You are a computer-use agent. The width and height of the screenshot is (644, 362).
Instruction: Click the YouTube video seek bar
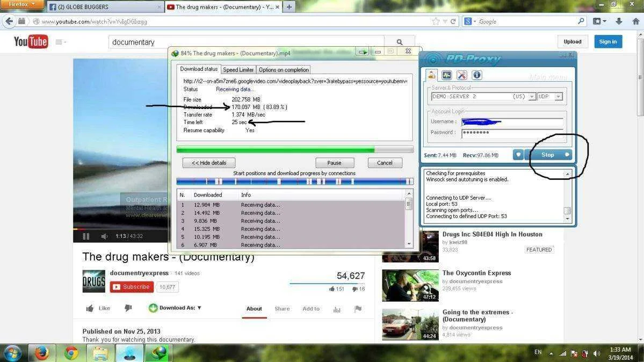pos(121,228)
